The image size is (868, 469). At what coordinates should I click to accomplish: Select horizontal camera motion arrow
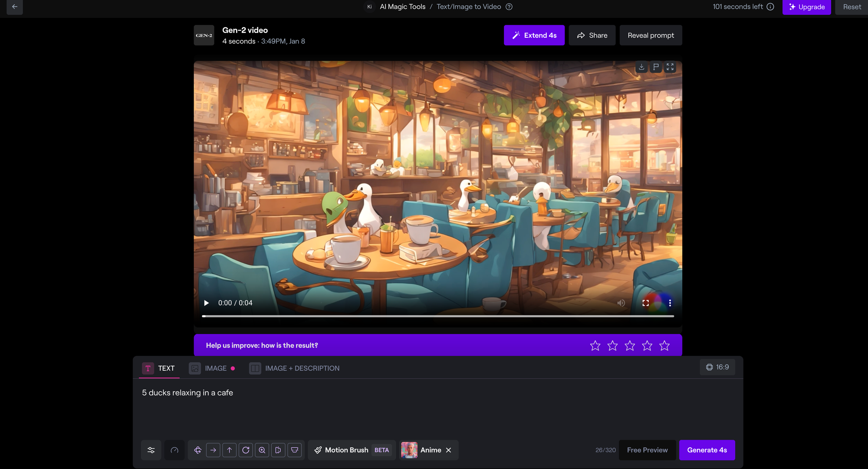pos(213,450)
